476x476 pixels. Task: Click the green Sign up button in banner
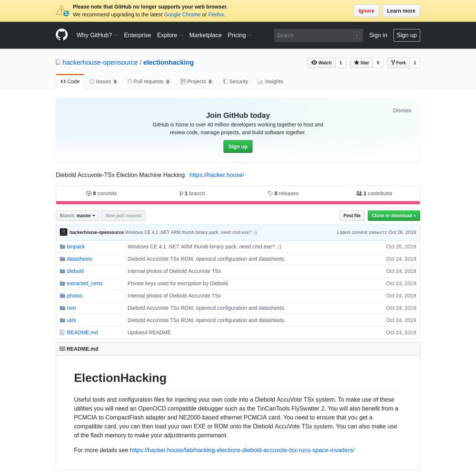coord(238,147)
